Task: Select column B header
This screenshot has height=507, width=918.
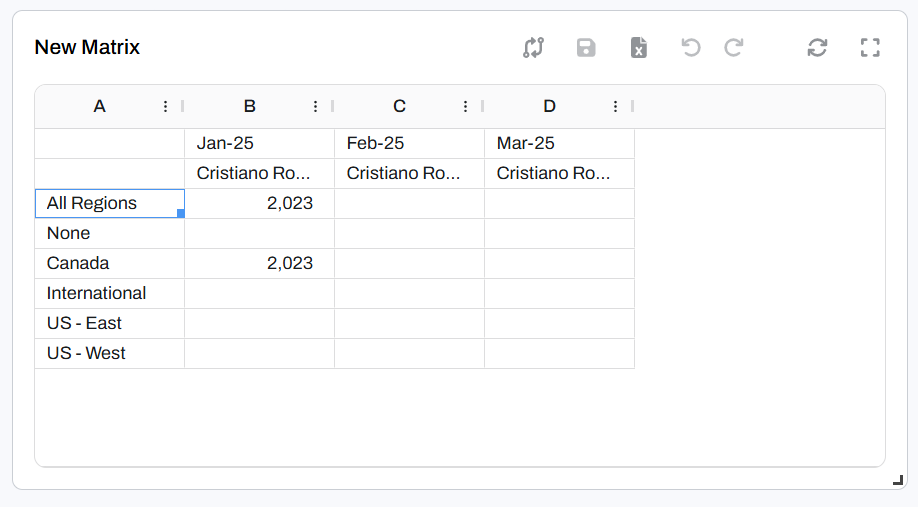Action: point(250,106)
